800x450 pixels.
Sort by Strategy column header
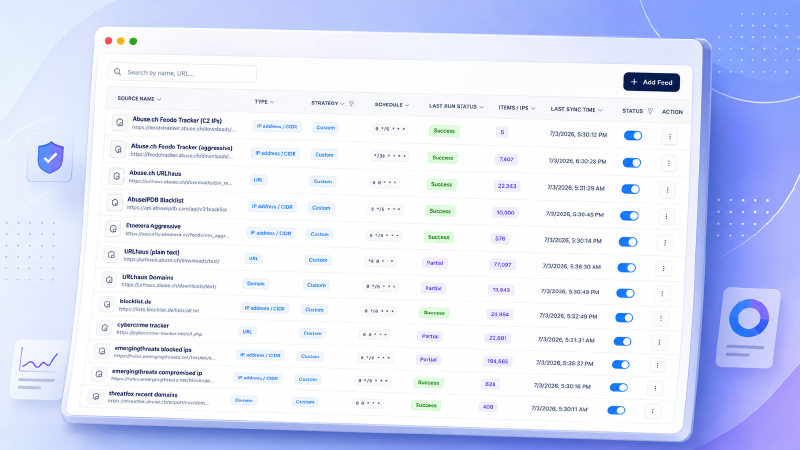(328, 103)
